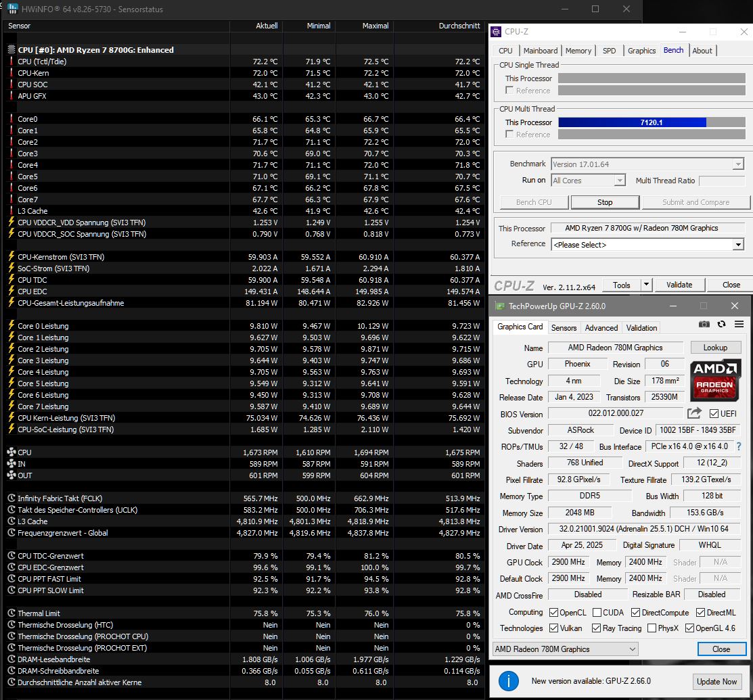Screen dimensions: 753x700
Task: Click thermometer icon next to CPU (Tctl/Tdie)
Action: (x=12, y=61)
